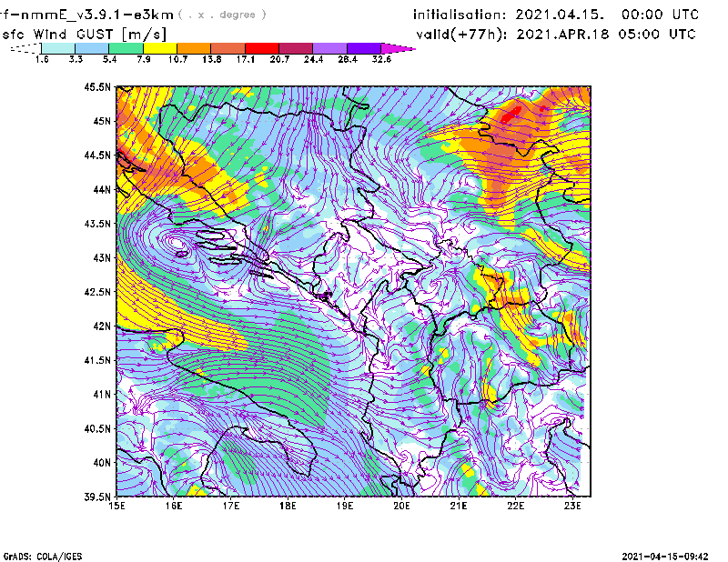728x562 pixels.
Task: Click the 23E longitude label
Action: (x=572, y=506)
